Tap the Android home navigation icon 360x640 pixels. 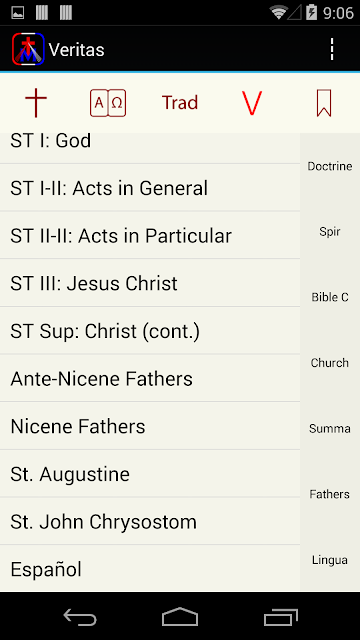coord(180,616)
